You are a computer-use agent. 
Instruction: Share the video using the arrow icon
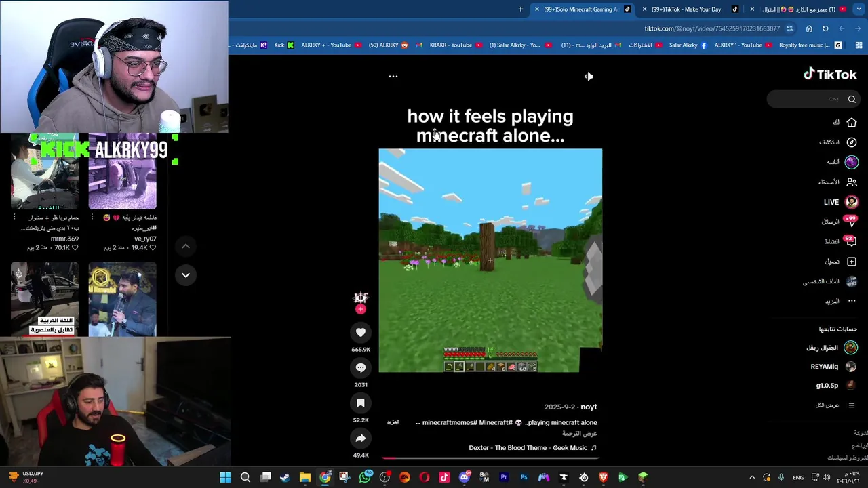tap(361, 439)
